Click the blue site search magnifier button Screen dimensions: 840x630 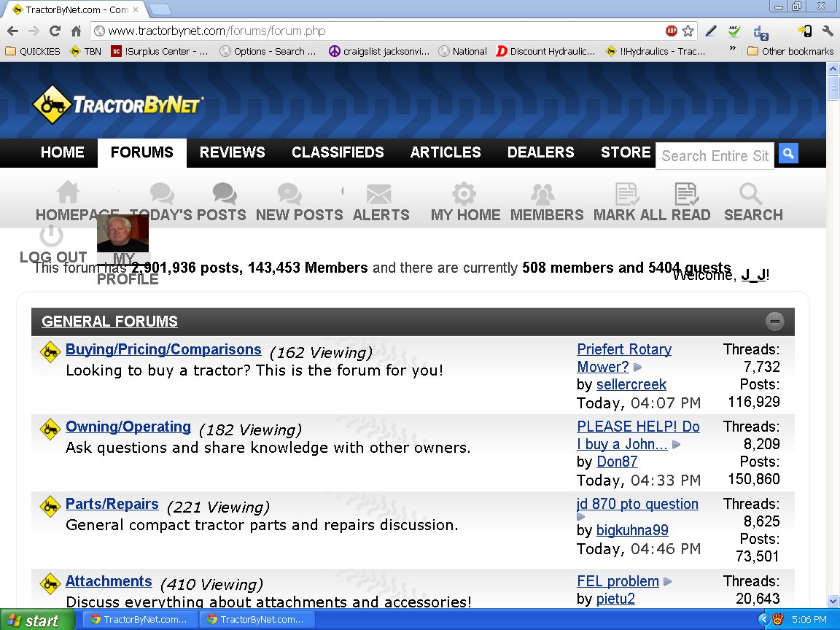point(788,154)
